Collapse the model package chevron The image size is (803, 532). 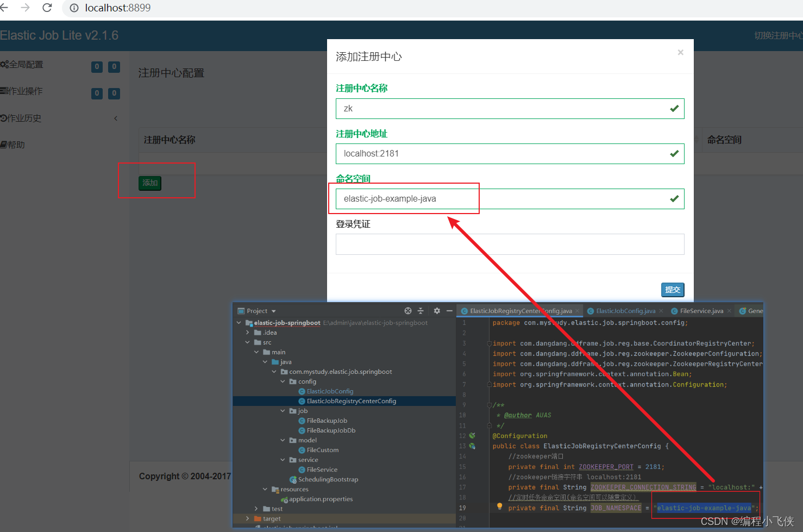click(x=283, y=440)
